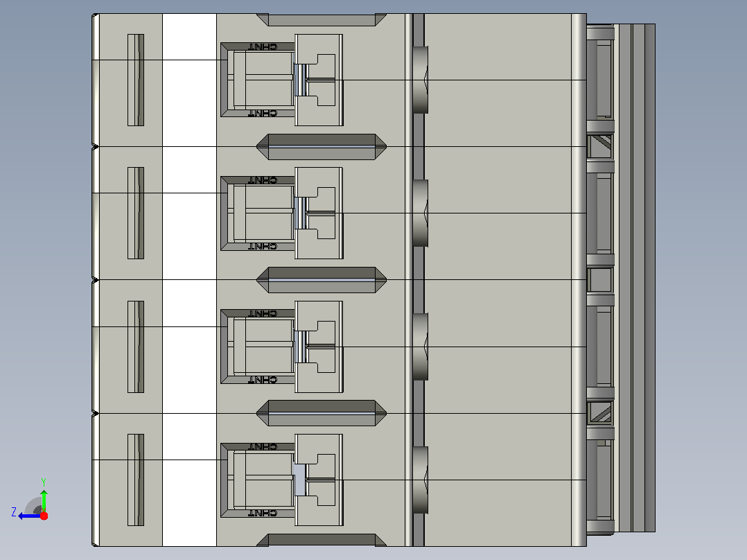Select the white label strip on the bottom pole
This screenshot has width=747, height=560.
190,480
